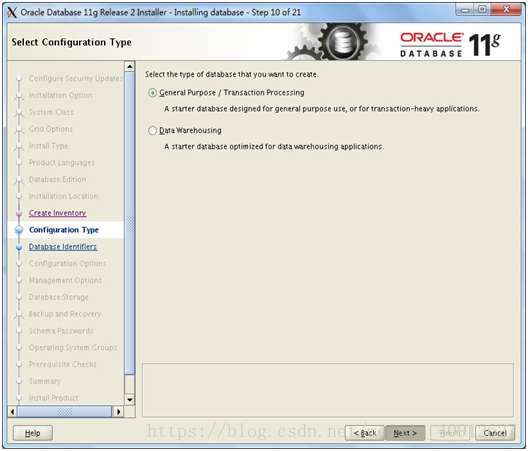Click the Database Edition step
The width and height of the screenshot is (528, 451).
pos(58,180)
